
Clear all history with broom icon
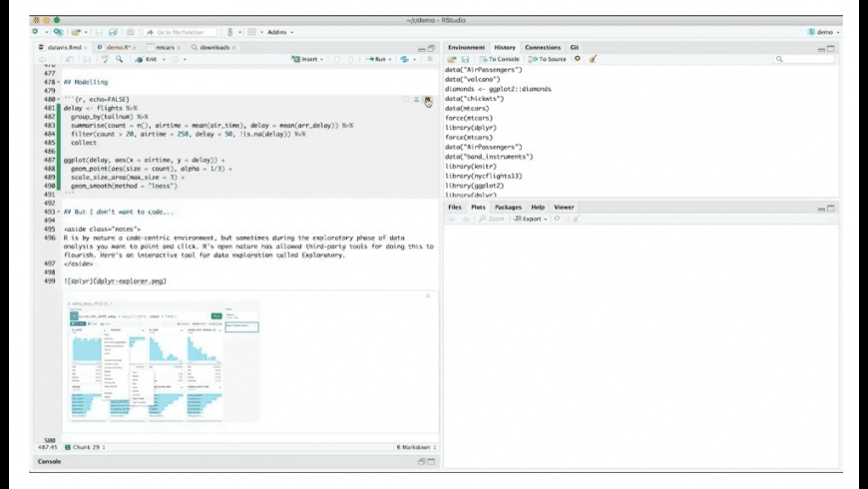click(593, 59)
